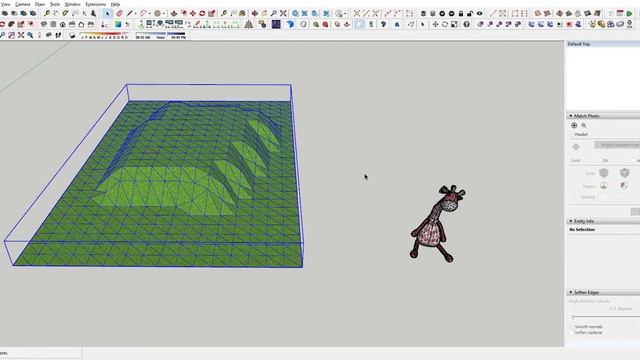The height and width of the screenshot is (360, 640).
Task: Open the Tools menu
Action: 55,4
